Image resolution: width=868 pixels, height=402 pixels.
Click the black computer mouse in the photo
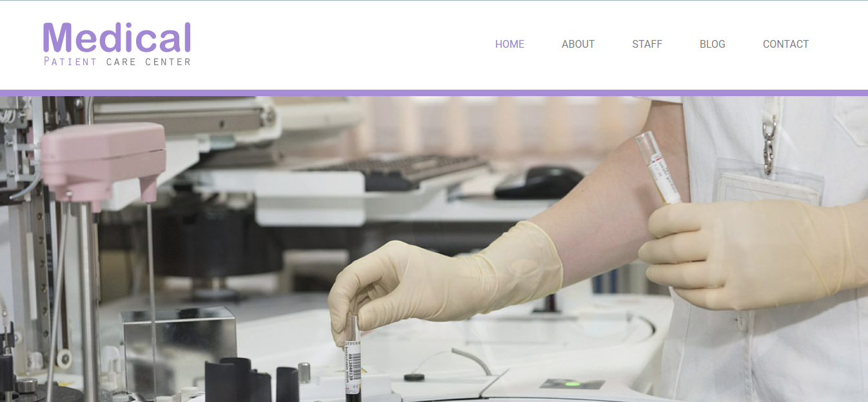click(x=540, y=183)
